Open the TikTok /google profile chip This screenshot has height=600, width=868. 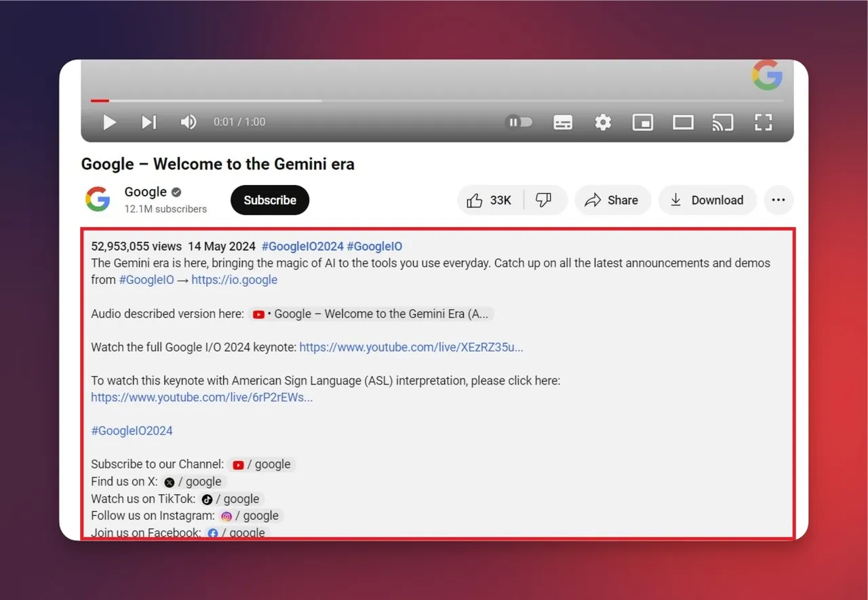tap(231, 499)
